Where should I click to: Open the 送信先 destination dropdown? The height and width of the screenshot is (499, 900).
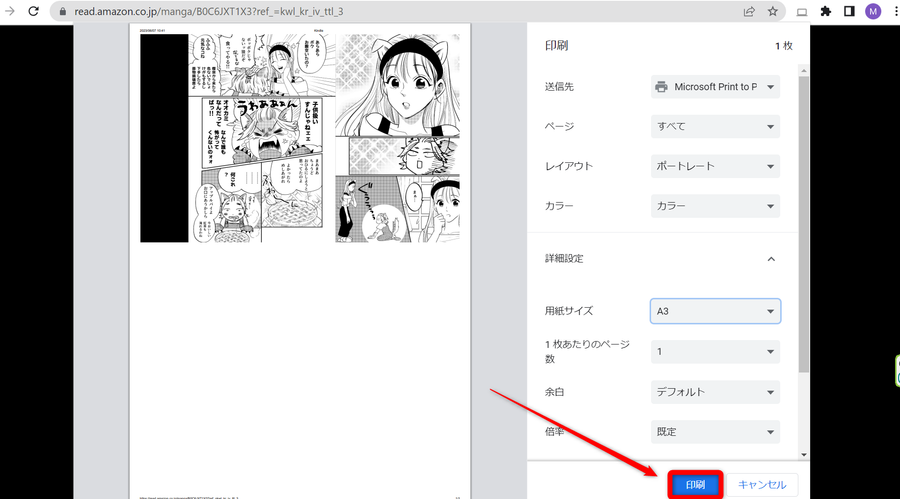click(x=715, y=87)
